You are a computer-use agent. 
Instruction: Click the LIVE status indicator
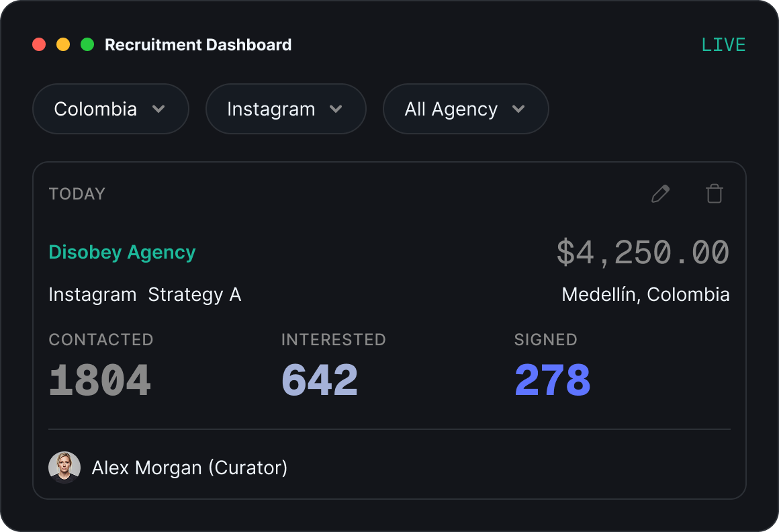pyautogui.click(x=723, y=45)
